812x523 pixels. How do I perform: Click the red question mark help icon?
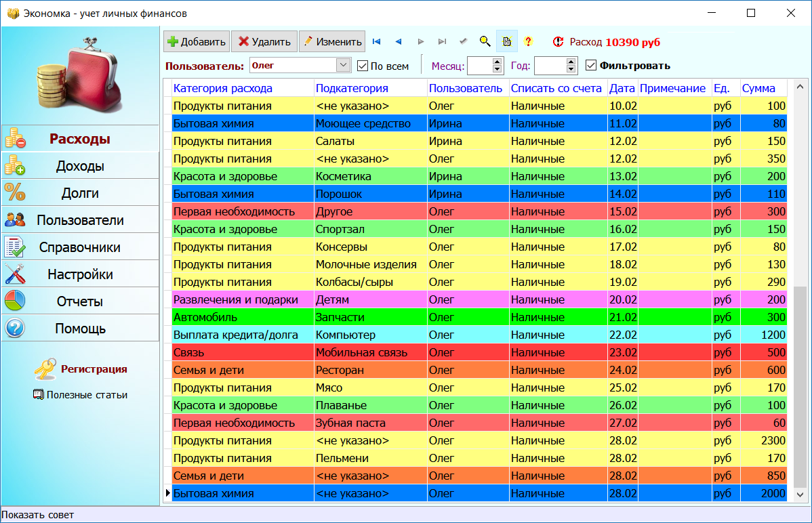coord(529,42)
